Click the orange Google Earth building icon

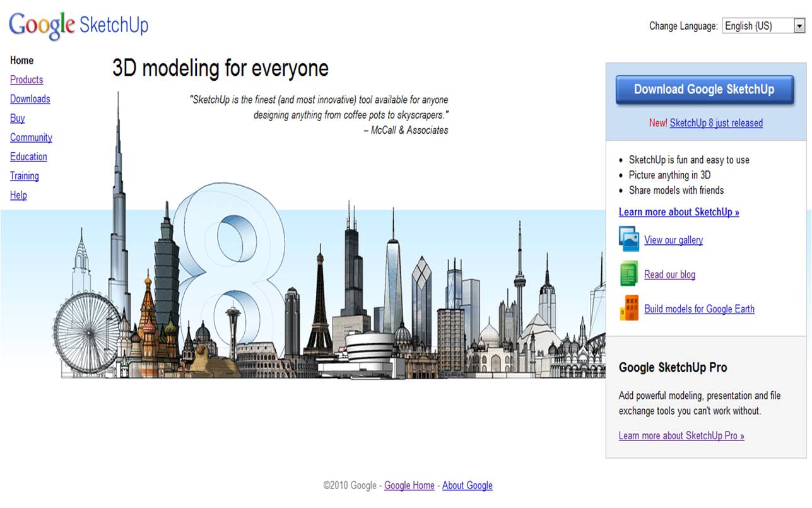click(x=629, y=308)
